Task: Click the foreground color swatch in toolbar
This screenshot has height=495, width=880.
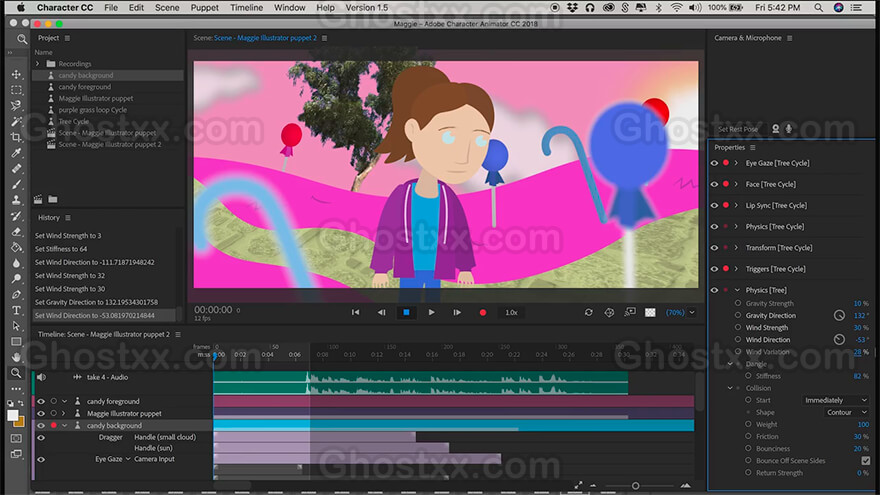Action: pos(12,416)
